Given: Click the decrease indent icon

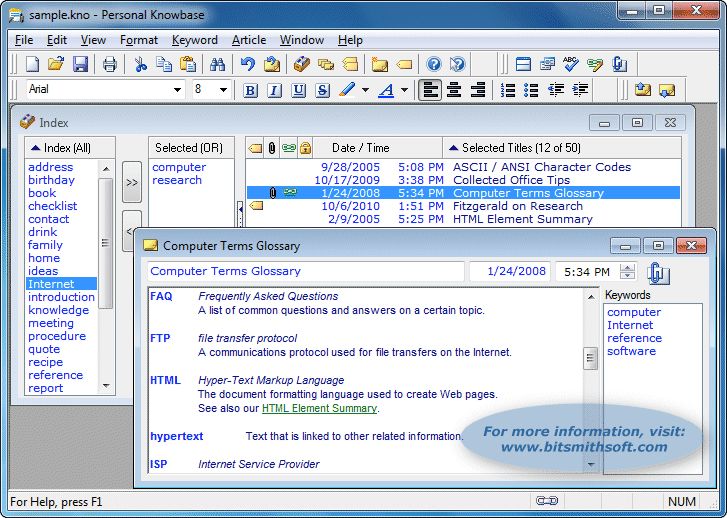Looking at the screenshot, I should pyautogui.click(x=556, y=90).
